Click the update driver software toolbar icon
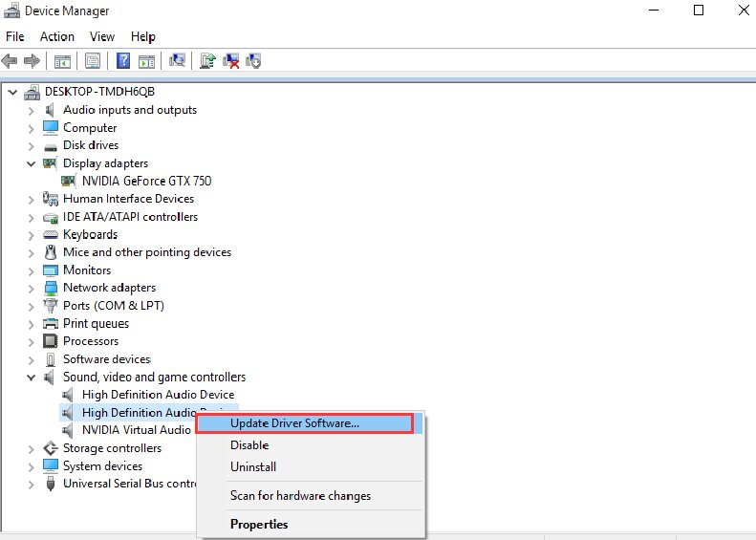Screen dimensions: 756x540 click(207, 61)
